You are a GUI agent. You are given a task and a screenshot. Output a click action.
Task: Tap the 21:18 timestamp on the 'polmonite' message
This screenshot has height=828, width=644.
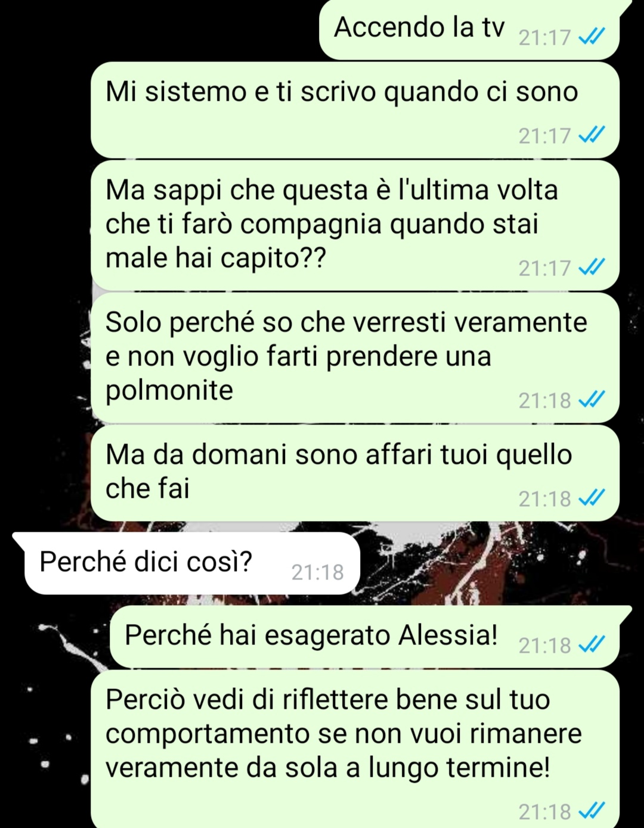pyautogui.click(x=544, y=401)
